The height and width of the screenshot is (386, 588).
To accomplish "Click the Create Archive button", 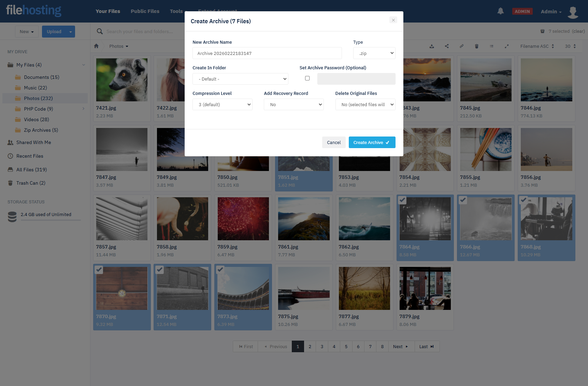I will pyautogui.click(x=372, y=143).
